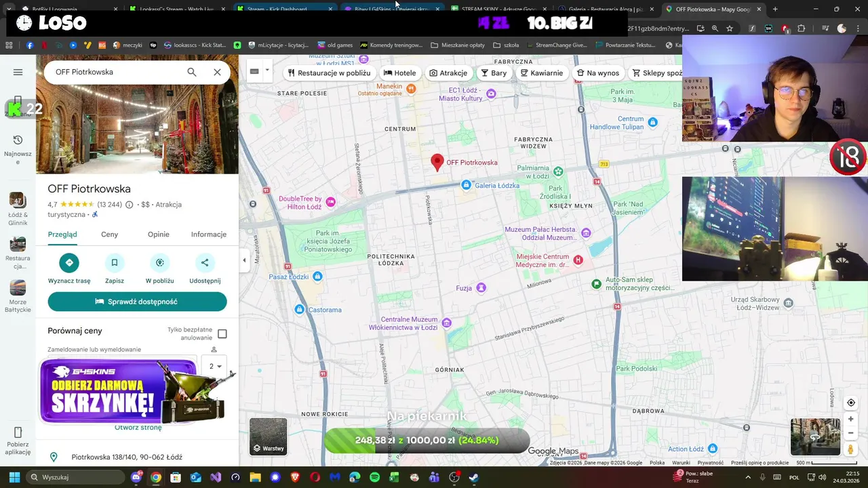Open the OFF Piotrkowska place photo
Screen dimensions: 868x488
coord(137,129)
